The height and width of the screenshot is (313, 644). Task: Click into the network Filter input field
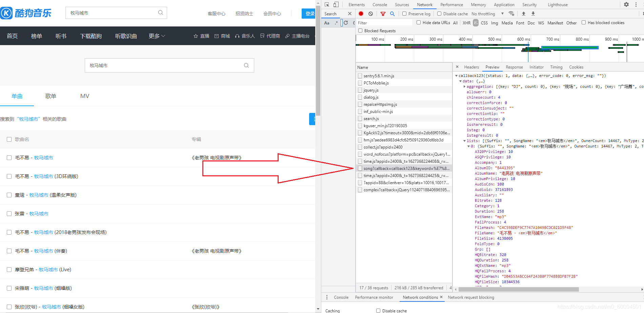point(384,23)
